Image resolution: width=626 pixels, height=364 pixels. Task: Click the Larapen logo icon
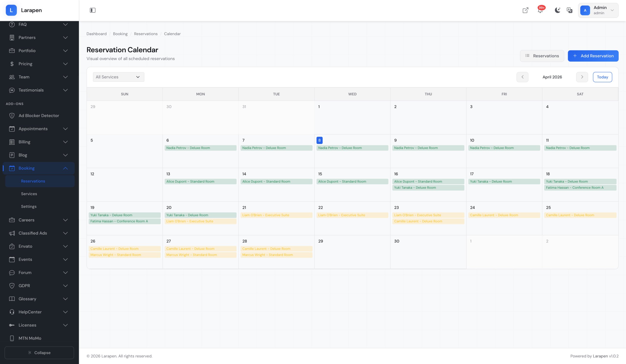(11, 10)
